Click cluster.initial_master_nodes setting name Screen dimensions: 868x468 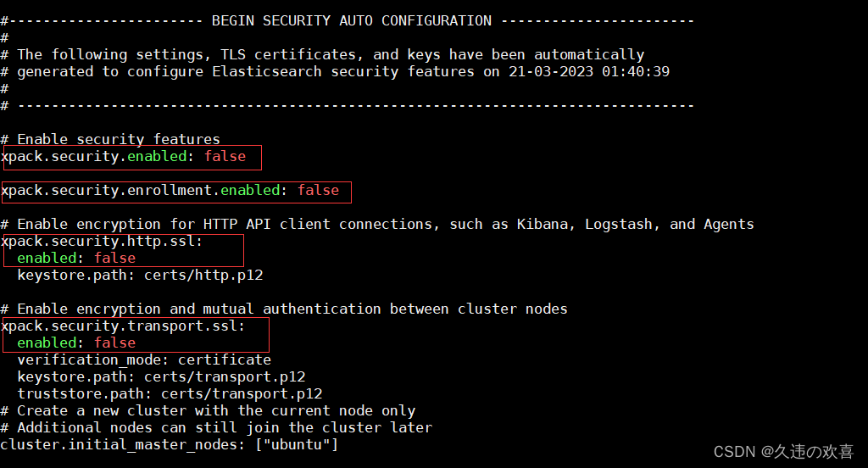(x=119, y=445)
